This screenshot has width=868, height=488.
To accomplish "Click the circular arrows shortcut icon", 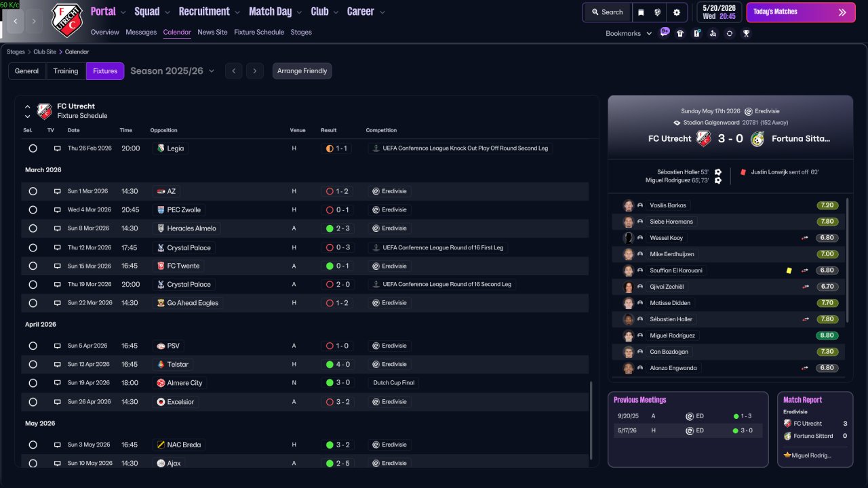I will (x=730, y=33).
